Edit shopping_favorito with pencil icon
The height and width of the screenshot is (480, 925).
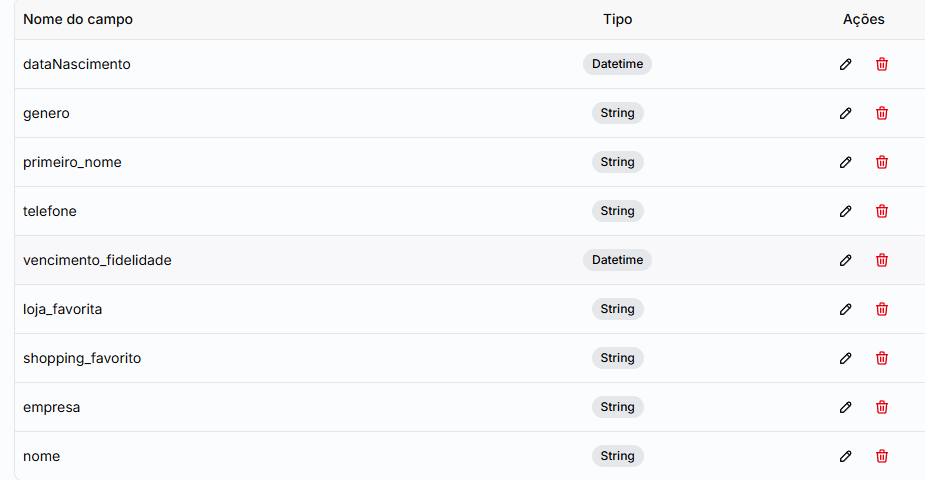[x=845, y=358]
